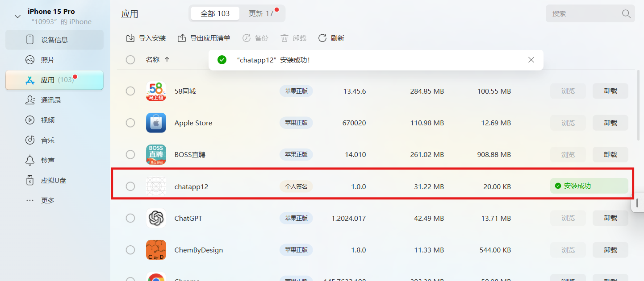
Task: Click the vertical scrollbar of the app list
Action: [639, 105]
